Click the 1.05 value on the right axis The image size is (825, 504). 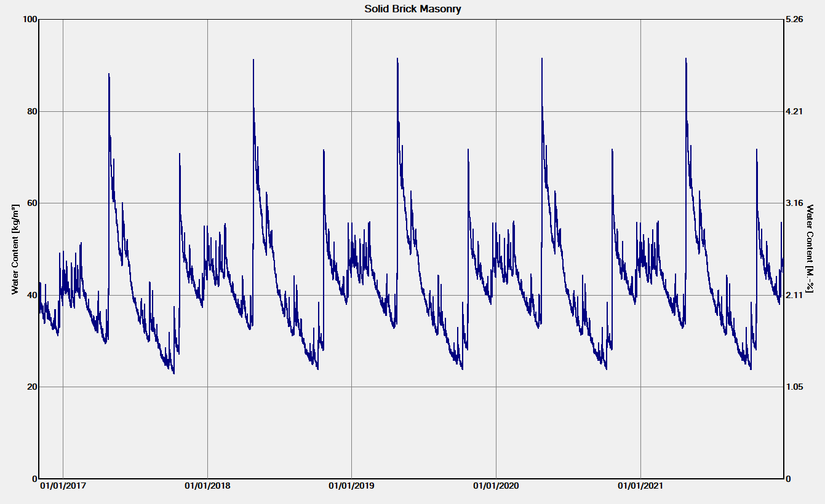(795, 387)
